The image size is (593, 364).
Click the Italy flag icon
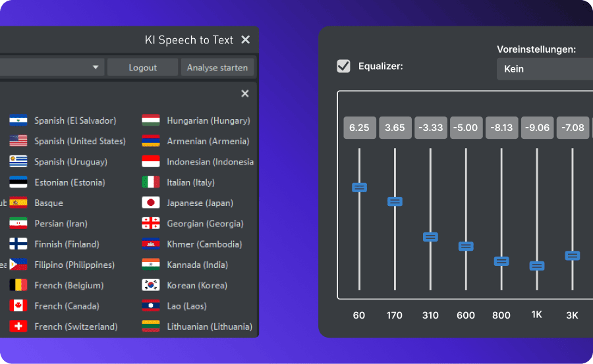151,182
